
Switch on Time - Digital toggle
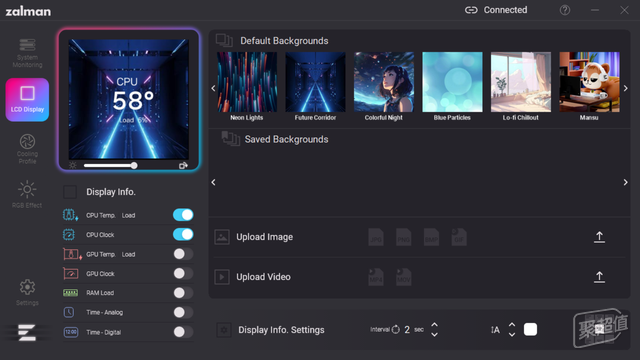tap(183, 332)
